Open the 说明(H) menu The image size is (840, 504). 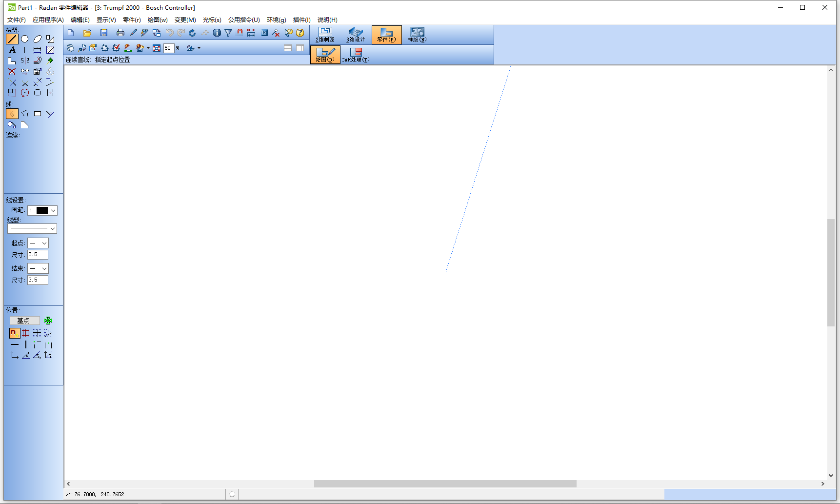(327, 20)
